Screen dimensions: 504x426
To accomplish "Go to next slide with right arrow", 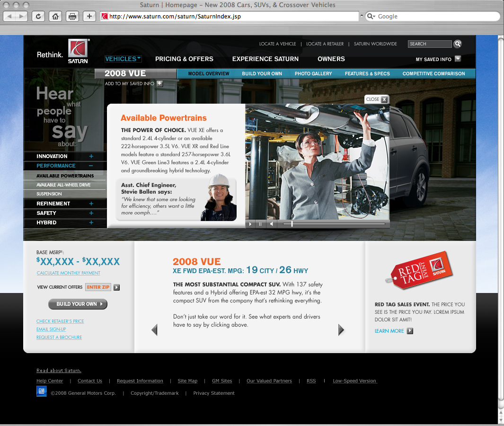I will coord(341,330).
